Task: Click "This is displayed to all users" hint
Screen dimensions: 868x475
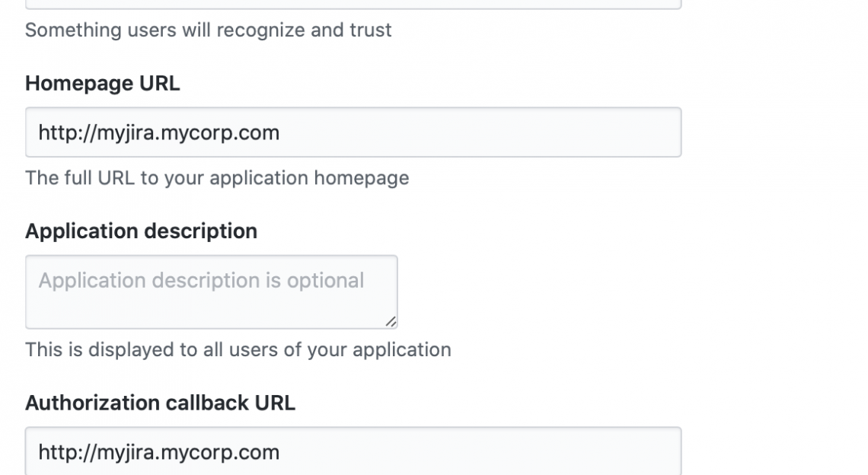Action: click(238, 350)
